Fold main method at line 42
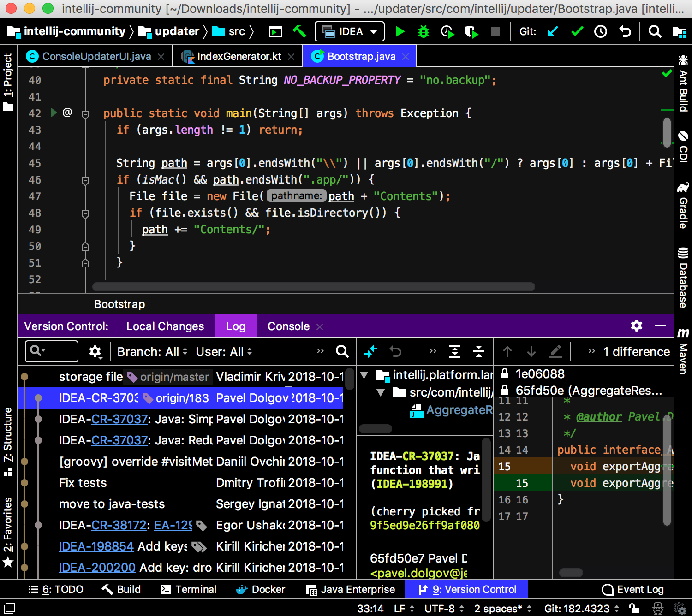This screenshot has height=616, width=692. [85, 114]
